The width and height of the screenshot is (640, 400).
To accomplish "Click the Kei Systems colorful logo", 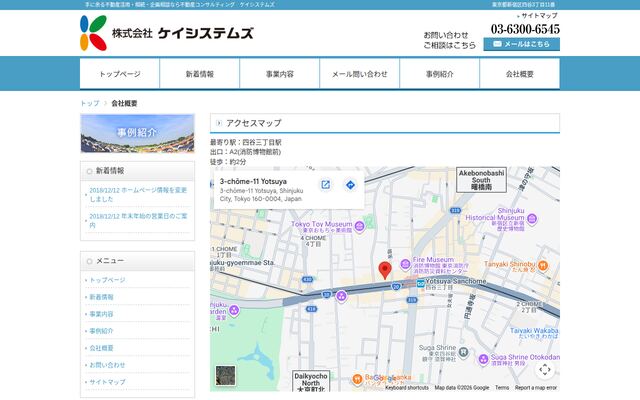I will click(x=93, y=33).
